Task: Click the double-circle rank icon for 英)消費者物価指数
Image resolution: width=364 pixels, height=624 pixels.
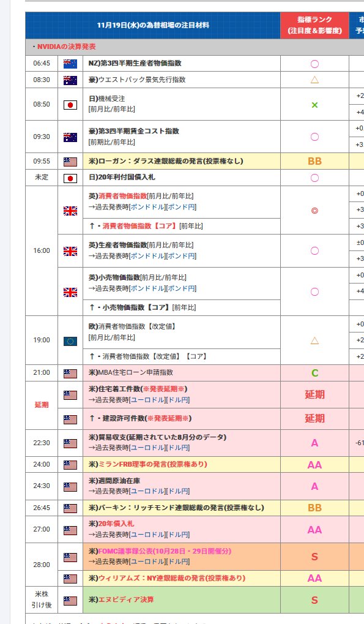Action: [x=314, y=211]
